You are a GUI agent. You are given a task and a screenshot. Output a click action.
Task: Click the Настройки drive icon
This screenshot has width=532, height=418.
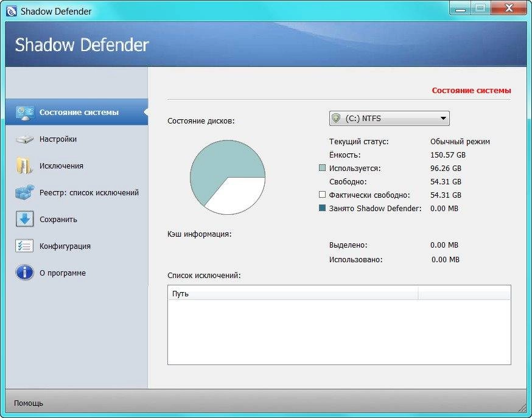click(24, 139)
